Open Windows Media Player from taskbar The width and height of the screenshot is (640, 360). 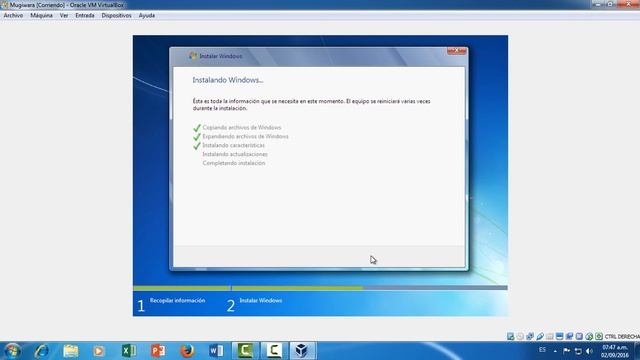(98, 351)
